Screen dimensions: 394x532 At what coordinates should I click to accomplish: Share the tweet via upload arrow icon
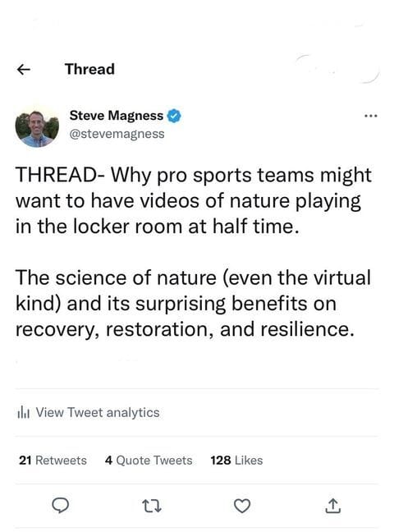(333, 506)
